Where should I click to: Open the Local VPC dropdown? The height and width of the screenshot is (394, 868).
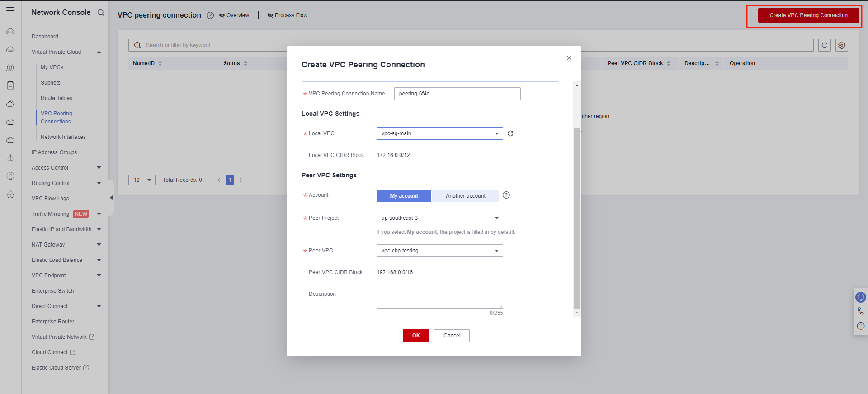click(x=439, y=133)
